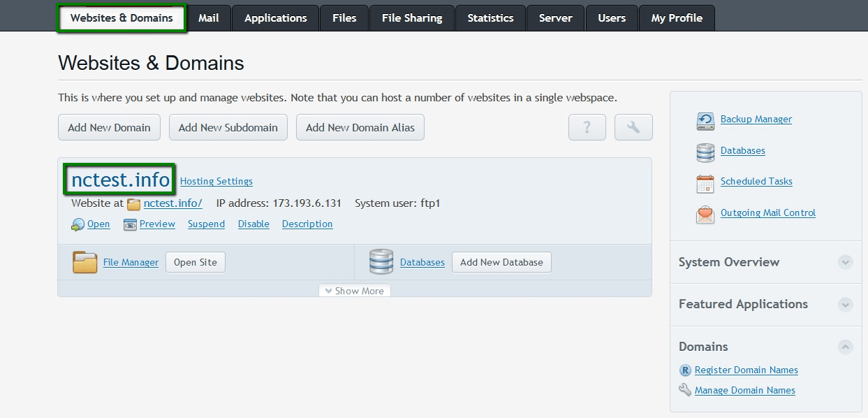
Task: Collapse the Domains panel
Action: [845, 347]
